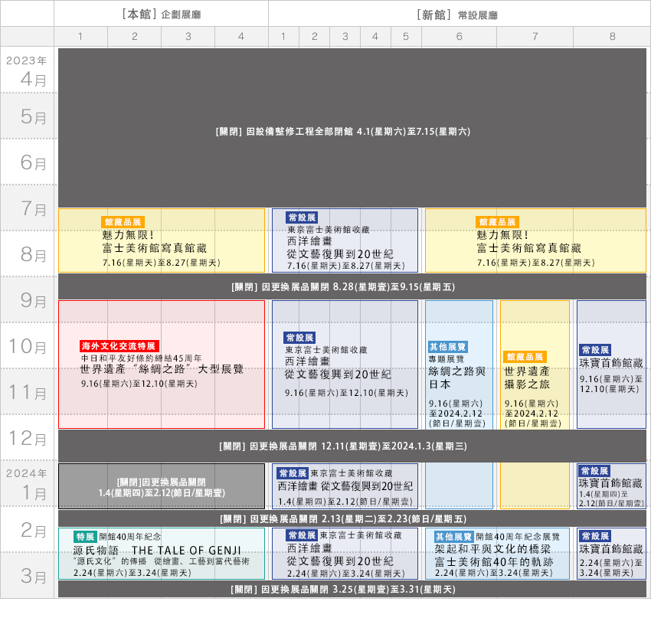Select room number 8 under 新館

(x=613, y=37)
